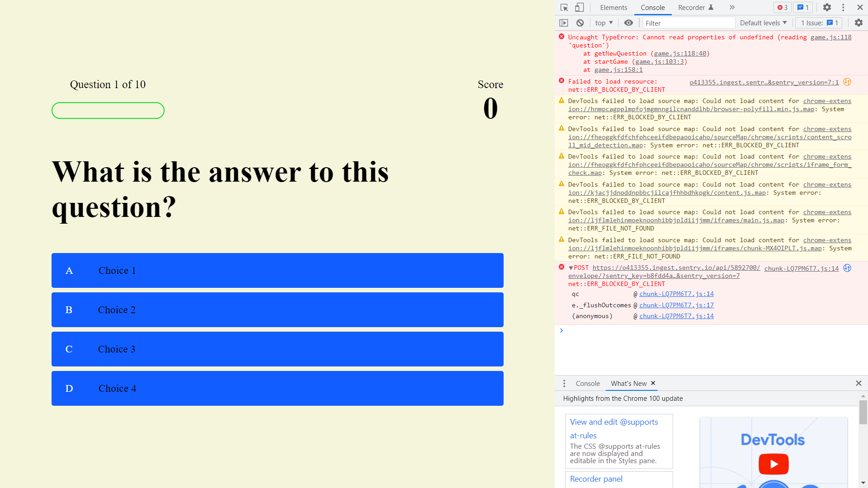The width and height of the screenshot is (868, 488).
Task: Click the green quiz progress bar
Action: pos(108,111)
